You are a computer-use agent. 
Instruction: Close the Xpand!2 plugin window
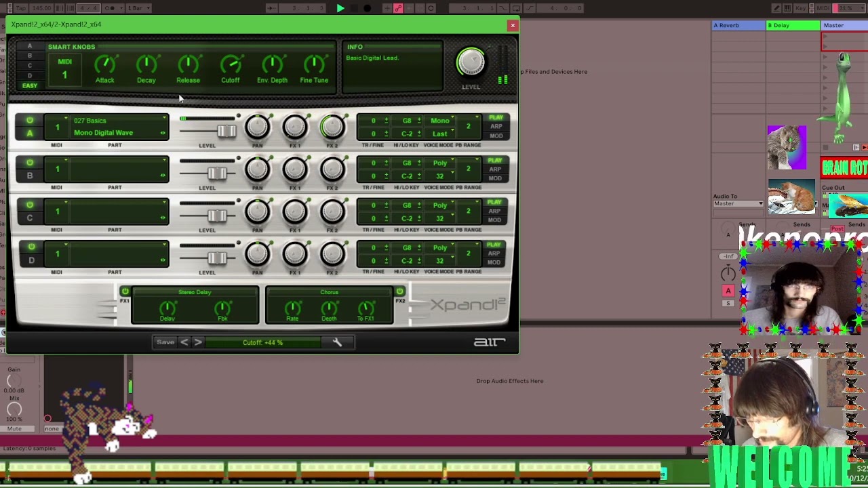click(513, 25)
